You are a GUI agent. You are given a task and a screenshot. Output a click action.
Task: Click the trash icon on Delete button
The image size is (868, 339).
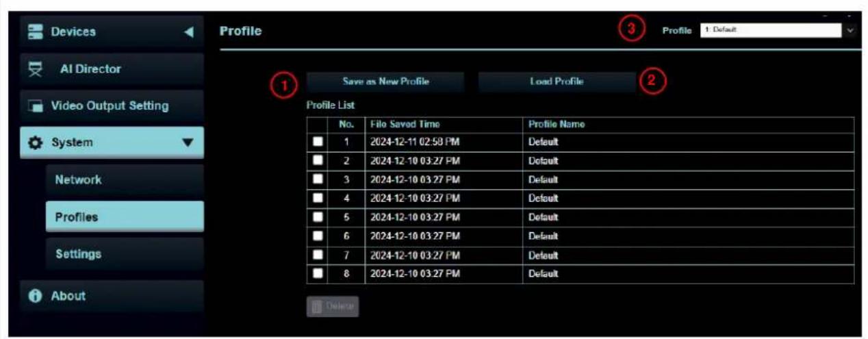316,306
